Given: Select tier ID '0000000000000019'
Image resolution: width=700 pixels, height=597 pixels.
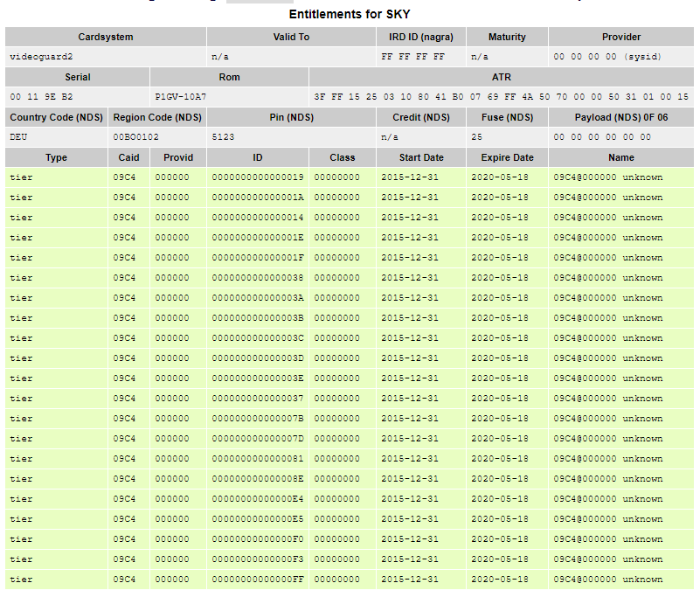Looking at the screenshot, I should 258,177.
